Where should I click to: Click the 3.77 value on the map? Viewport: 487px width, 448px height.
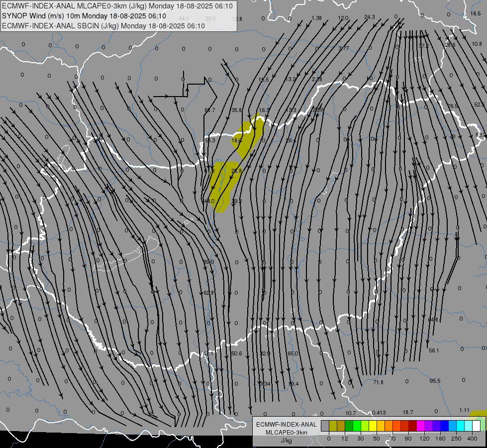[x=344, y=48]
